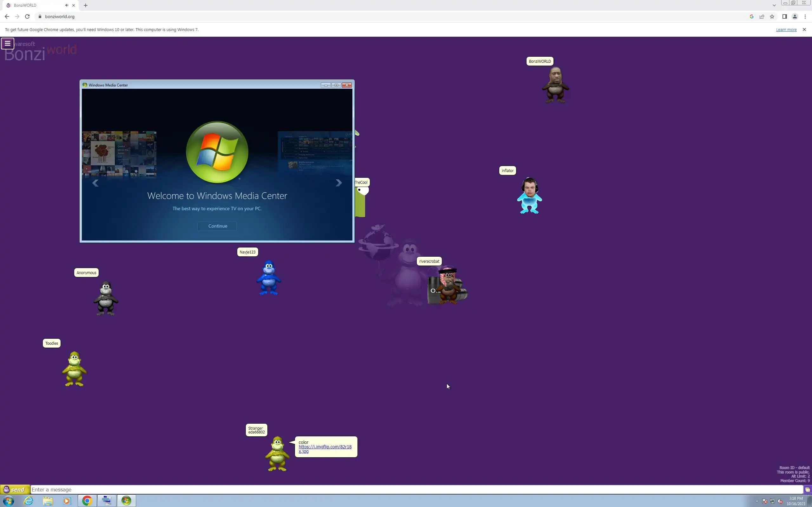Click the blue Nayje123 Bonzi character
Screen dimensions: 812x507
268,278
